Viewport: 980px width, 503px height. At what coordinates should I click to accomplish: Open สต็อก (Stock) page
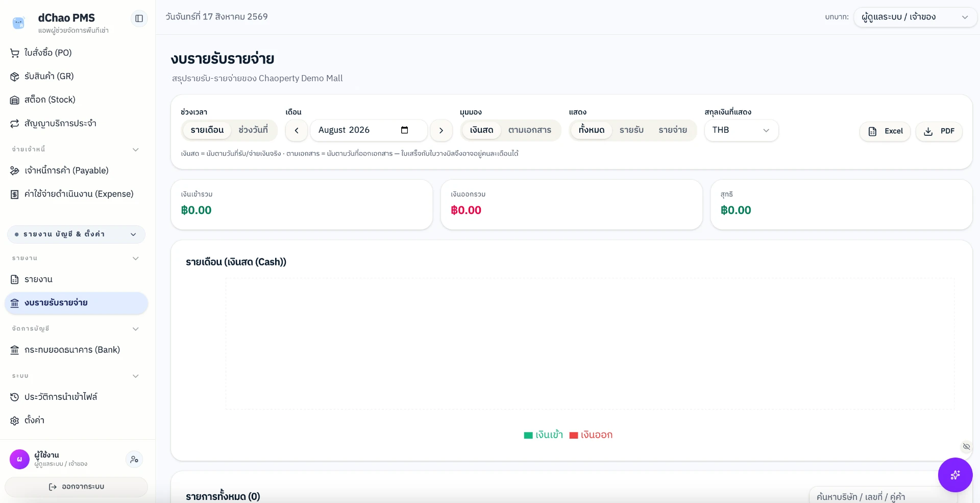click(77, 100)
